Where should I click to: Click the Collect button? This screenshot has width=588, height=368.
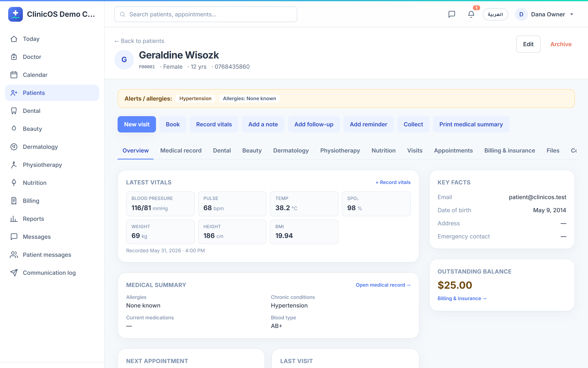pos(413,124)
